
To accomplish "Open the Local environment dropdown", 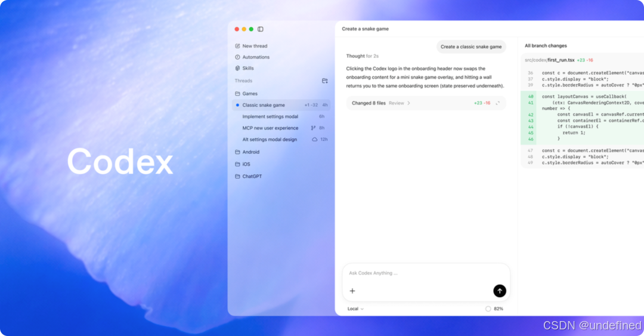I will 355,309.
